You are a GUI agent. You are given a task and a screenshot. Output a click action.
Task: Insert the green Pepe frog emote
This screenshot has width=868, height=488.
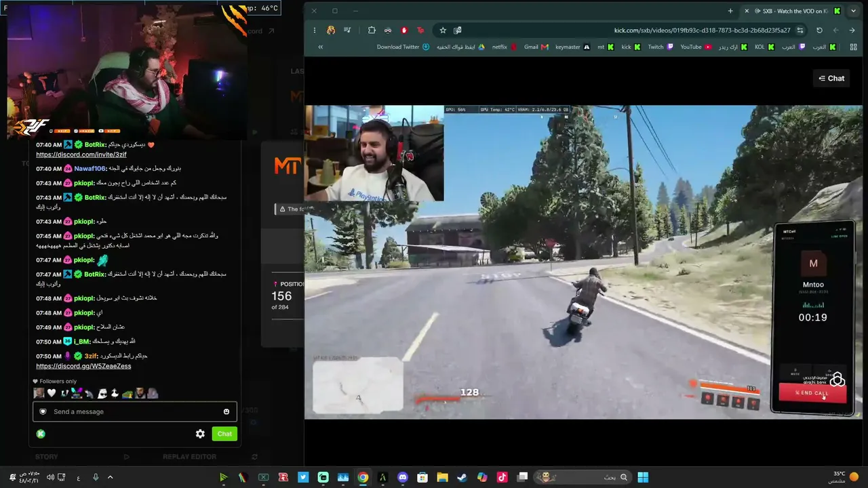127,393
